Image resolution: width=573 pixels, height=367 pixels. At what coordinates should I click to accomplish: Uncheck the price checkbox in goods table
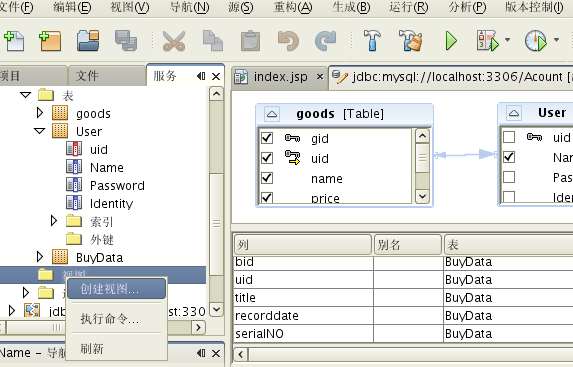pyautogui.click(x=267, y=197)
